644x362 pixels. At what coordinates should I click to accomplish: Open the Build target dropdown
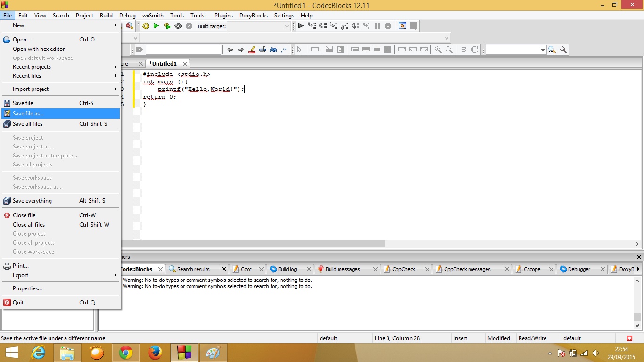click(x=258, y=26)
